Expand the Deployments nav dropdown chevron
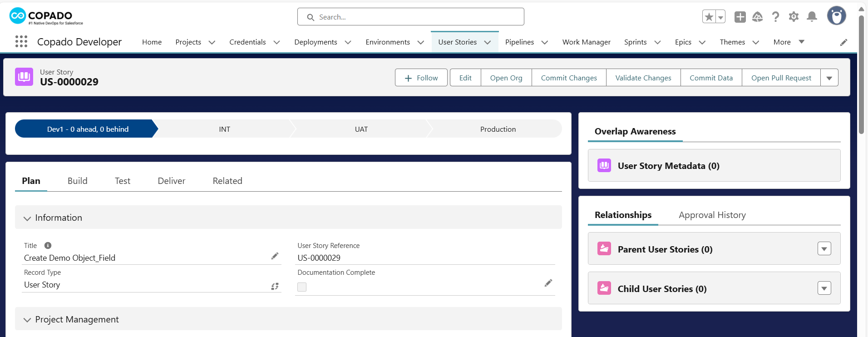 point(348,42)
